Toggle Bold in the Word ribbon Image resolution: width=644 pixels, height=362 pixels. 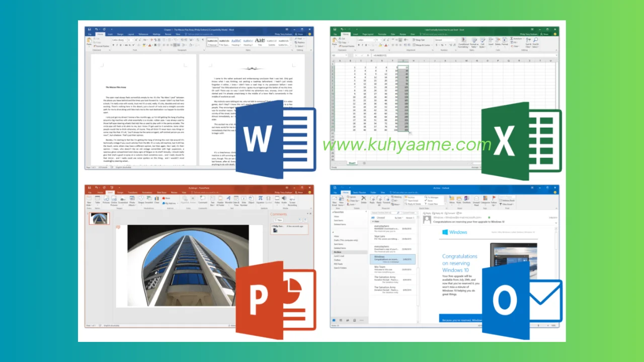point(113,45)
